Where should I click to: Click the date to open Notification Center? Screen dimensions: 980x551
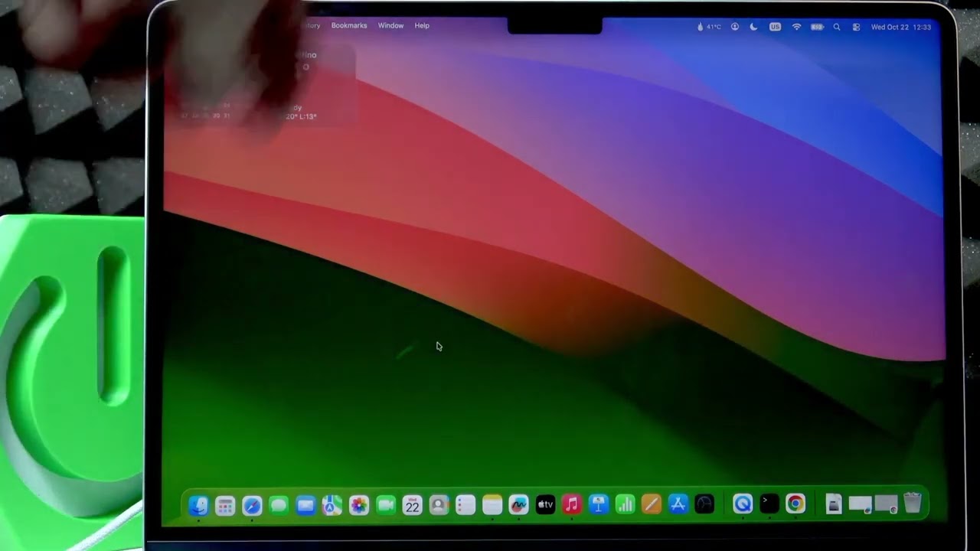901,27
